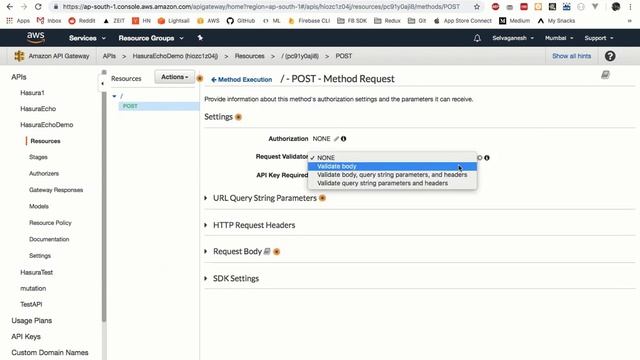Click the Amazon API Gateway service icon

19,56
